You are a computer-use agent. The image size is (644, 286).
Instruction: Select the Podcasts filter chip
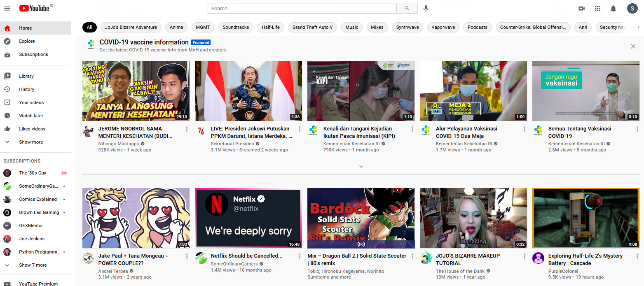(477, 27)
